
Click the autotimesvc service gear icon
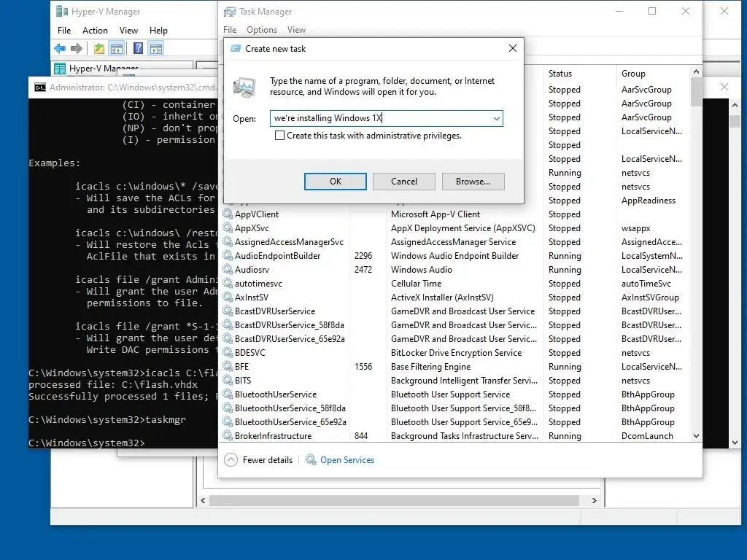(x=228, y=283)
